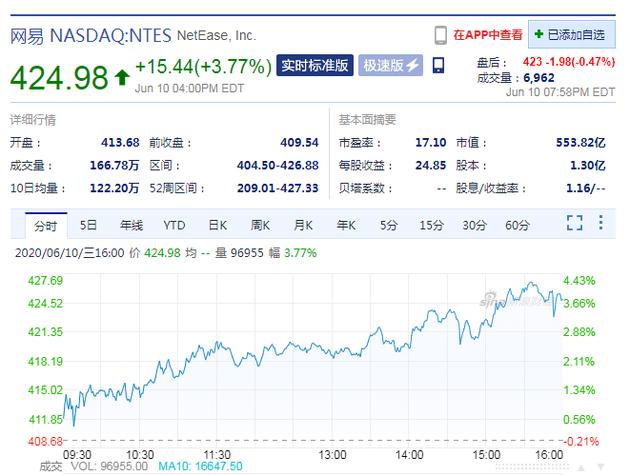Click the 基本面摘要 section heading
The height and width of the screenshot is (476, 630).
367,120
